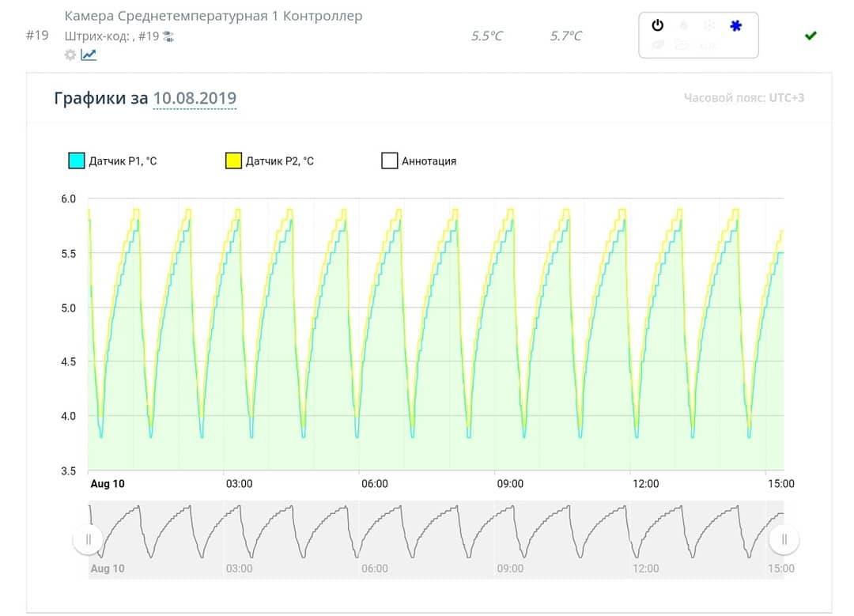
Task: Click the Часовой пояс: UTC+3 label
Action: pos(744,98)
